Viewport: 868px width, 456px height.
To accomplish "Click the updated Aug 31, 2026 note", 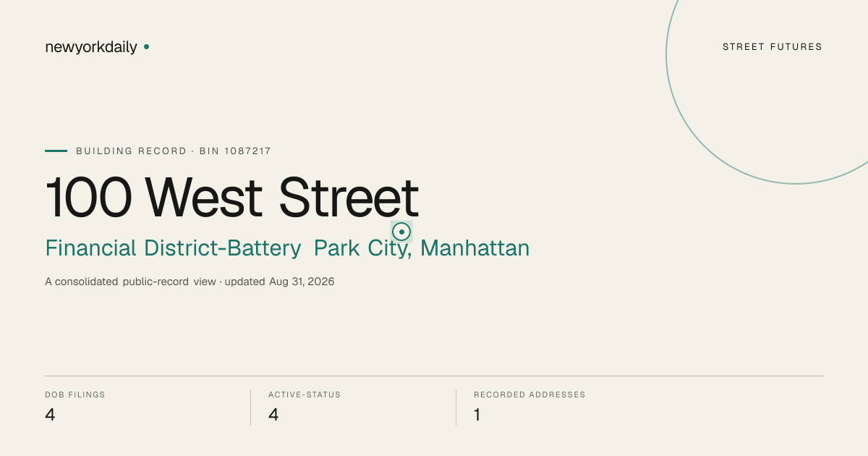I will [x=279, y=282].
